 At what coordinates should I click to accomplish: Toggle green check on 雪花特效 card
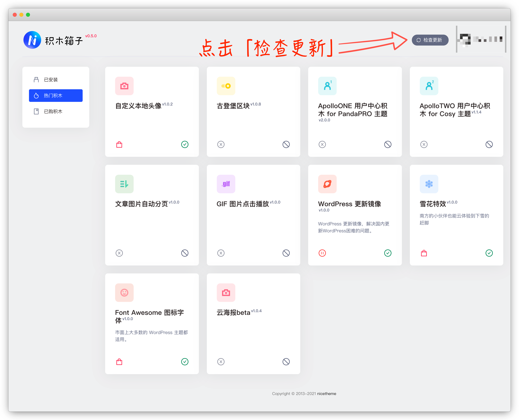pyautogui.click(x=489, y=253)
